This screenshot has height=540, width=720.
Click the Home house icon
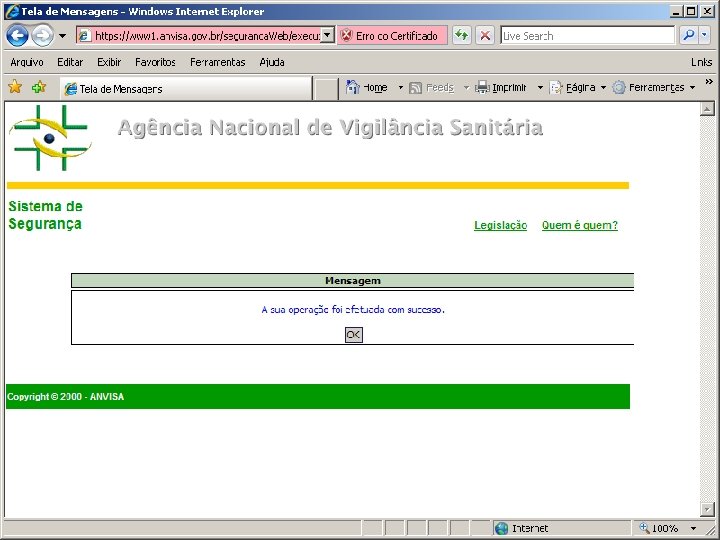click(352, 87)
